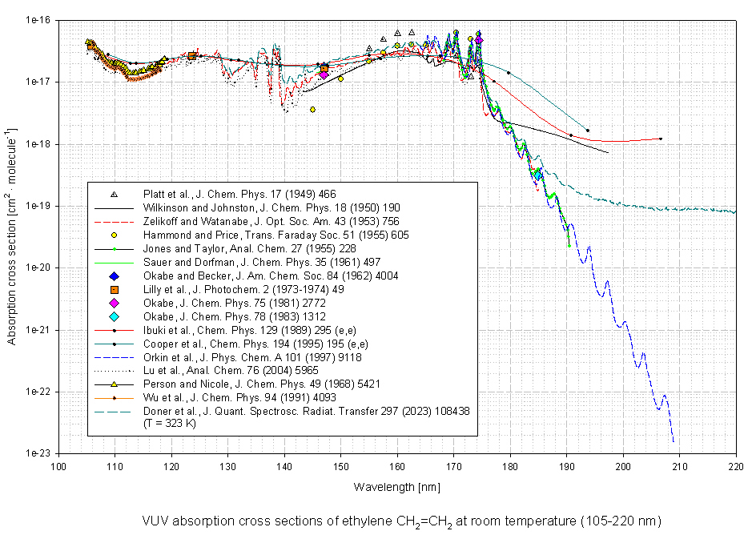This screenshot has height=535, width=756.
Task: Click the Hammond and Price yellow circle legend marker
Action: (x=114, y=235)
